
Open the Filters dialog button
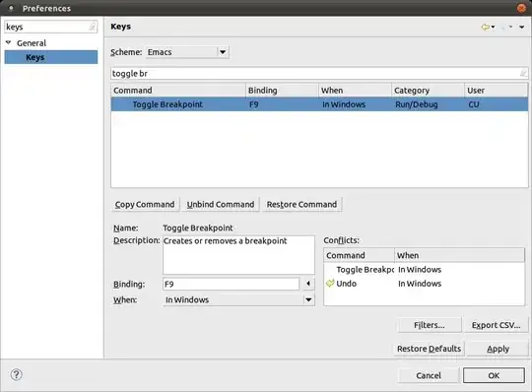[x=430, y=325]
